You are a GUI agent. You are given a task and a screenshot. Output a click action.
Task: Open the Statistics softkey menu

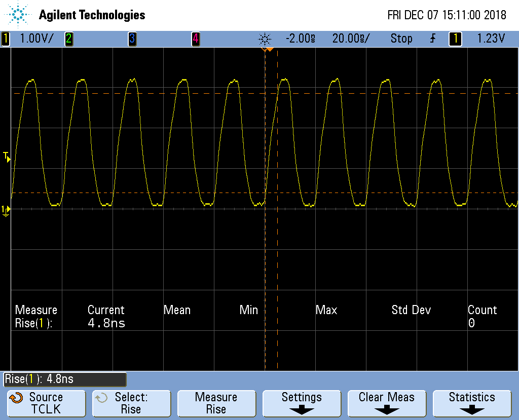point(472,403)
